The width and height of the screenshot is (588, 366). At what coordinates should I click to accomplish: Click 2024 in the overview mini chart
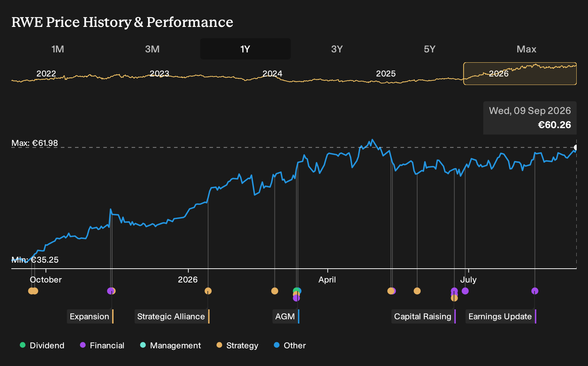pyautogui.click(x=272, y=74)
